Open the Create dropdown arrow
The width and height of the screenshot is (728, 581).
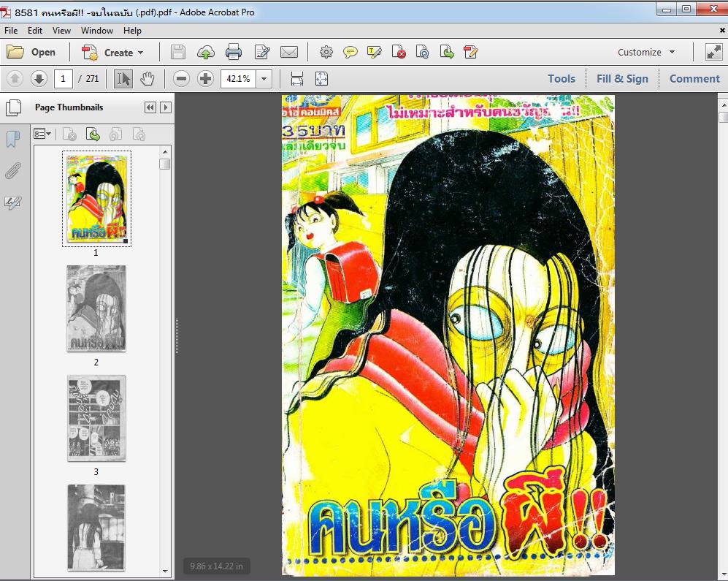[x=140, y=53]
